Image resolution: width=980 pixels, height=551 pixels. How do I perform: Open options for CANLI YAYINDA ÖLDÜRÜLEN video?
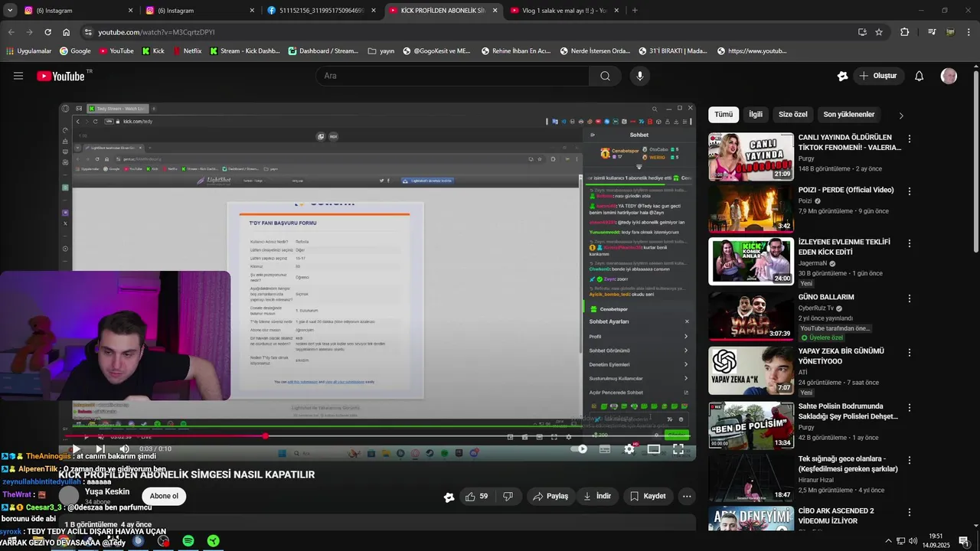coord(910,139)
